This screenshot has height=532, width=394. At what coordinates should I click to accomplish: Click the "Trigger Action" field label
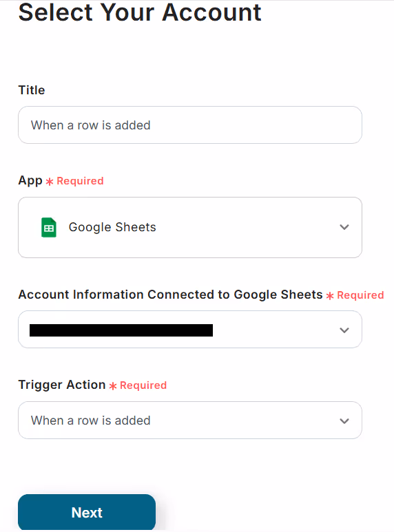(x=62, y=385)
